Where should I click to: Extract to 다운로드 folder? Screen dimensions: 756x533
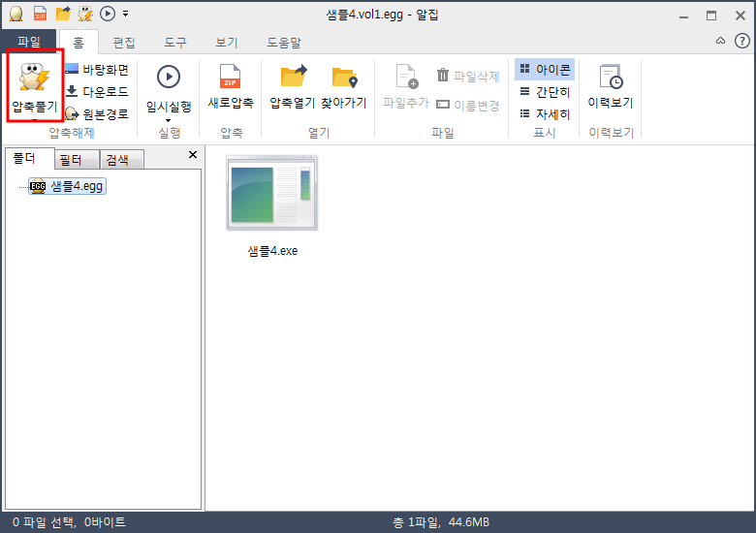pos(97,91)
